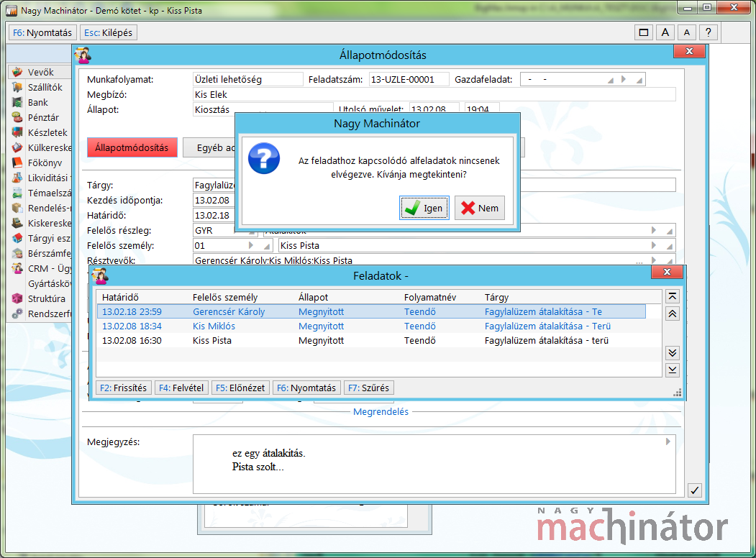
Task: Click the large A font size icon
Action: point(665,32)
